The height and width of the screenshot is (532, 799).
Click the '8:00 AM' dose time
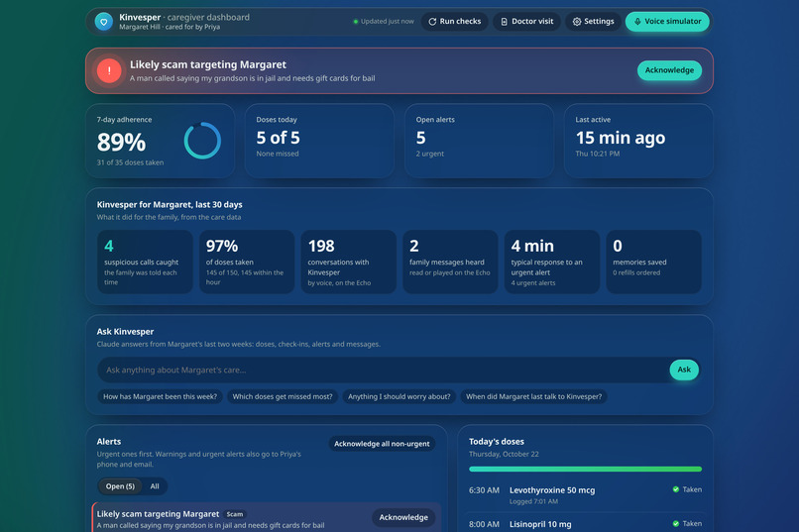click(484, 524)
